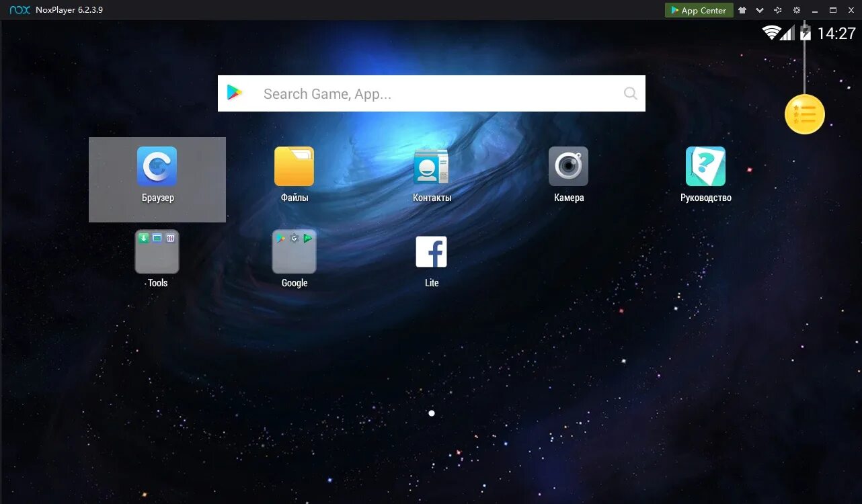Click the Wi-Fi status icon
The image size is (862, 504).
[771, 32]
